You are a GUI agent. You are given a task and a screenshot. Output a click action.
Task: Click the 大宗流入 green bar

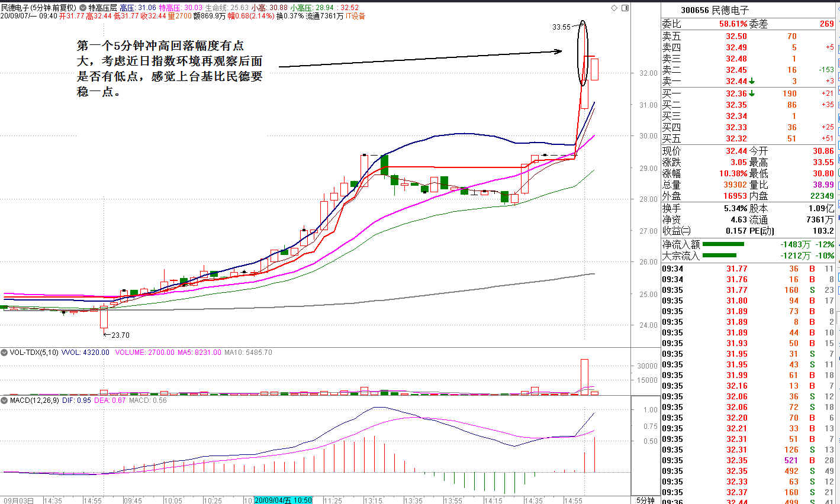coord(719,256)
